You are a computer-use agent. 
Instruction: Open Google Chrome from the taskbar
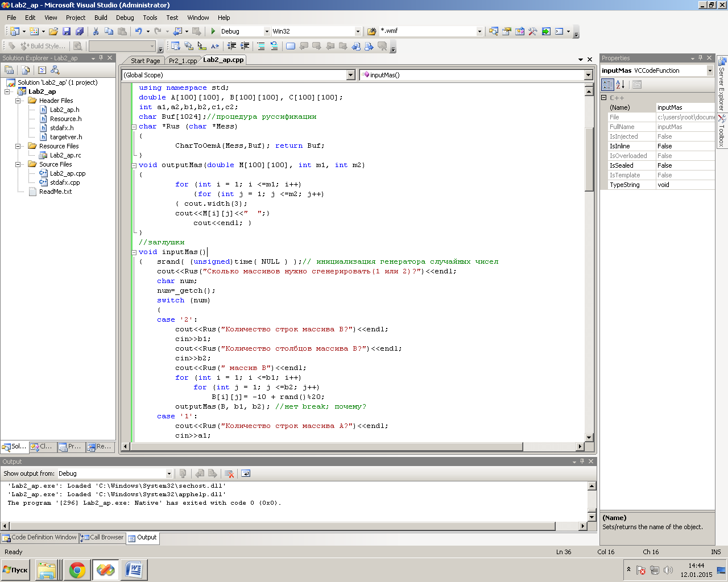coord(77,570)
